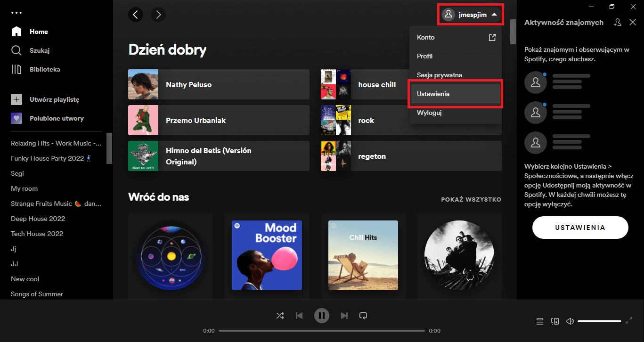Click the main content scrollbar
The height and width of the screenshot is (342, 644).
(513, 31)
